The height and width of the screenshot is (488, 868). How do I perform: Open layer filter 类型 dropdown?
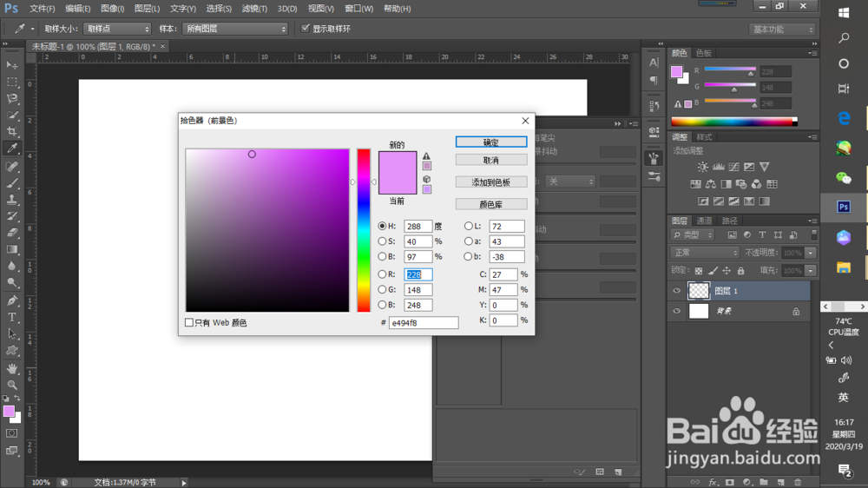pyautogui.click(x=693, y=234)
